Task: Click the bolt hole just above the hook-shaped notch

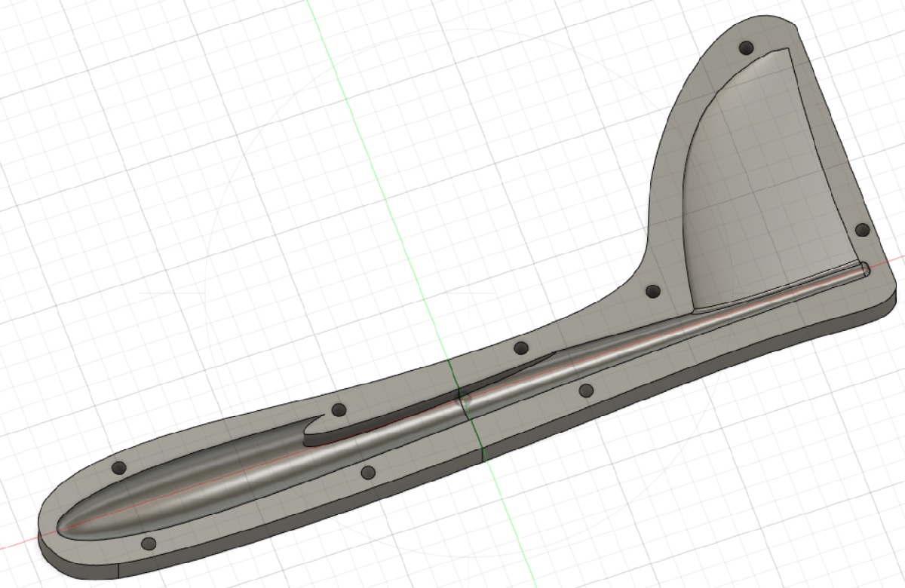Action: [x=339, y=410]
